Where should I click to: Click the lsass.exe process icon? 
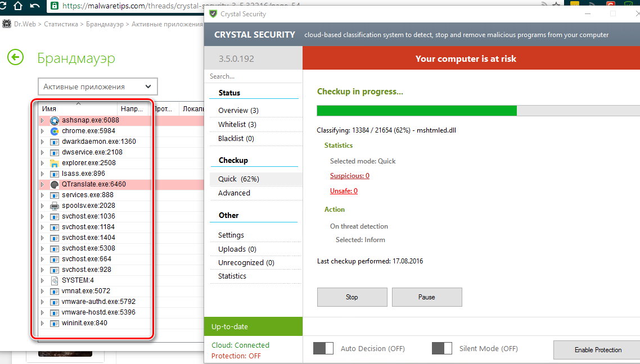(x=55, y=174)
